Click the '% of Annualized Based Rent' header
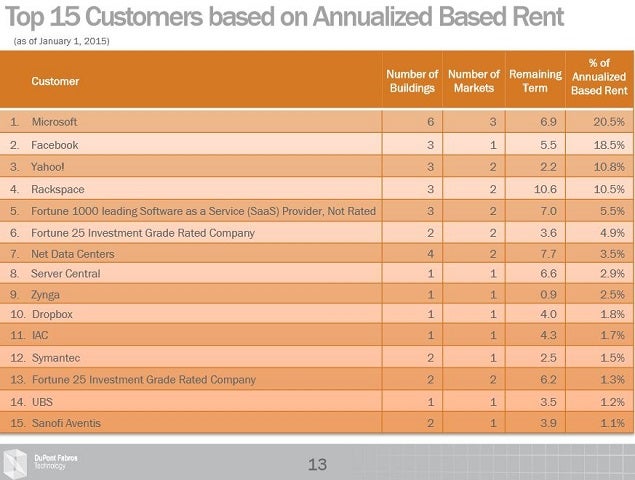Screen dimensions: 635x480 (x=599, y=77)
